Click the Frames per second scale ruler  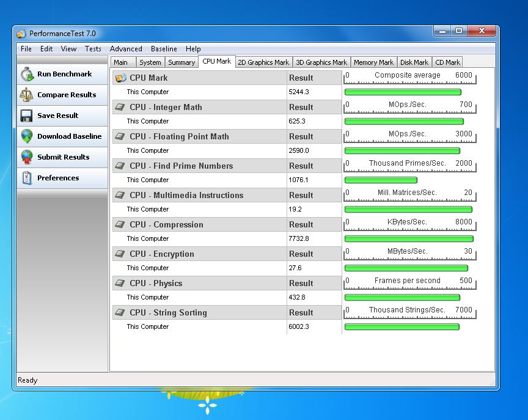(x=410, y=283)
